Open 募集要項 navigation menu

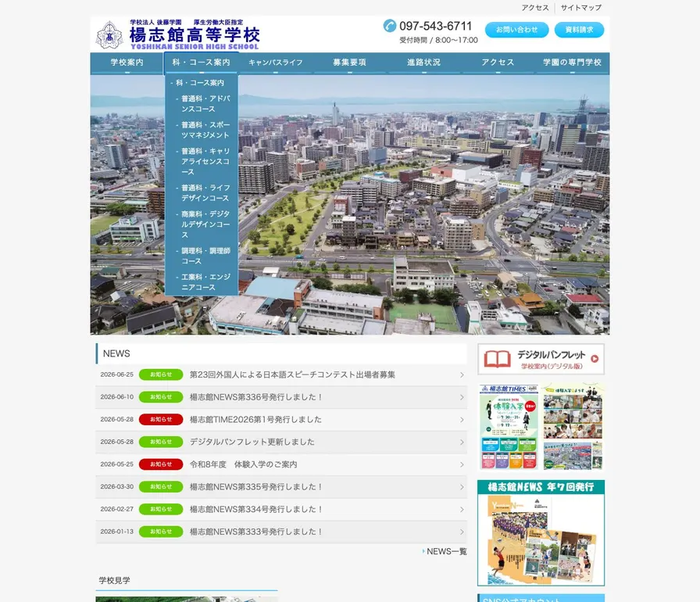[349, 63]
